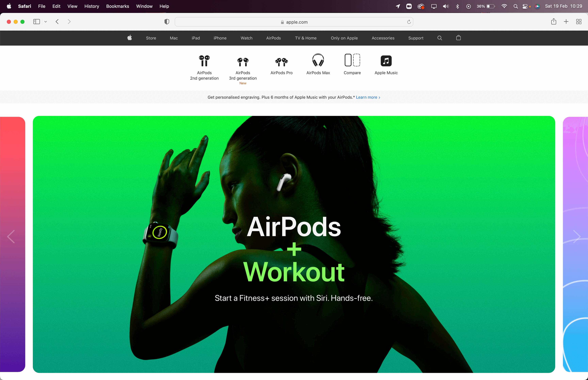Open the search icon in Apple navbar
This screenshot has width=588, height=380.
point(440,38)
